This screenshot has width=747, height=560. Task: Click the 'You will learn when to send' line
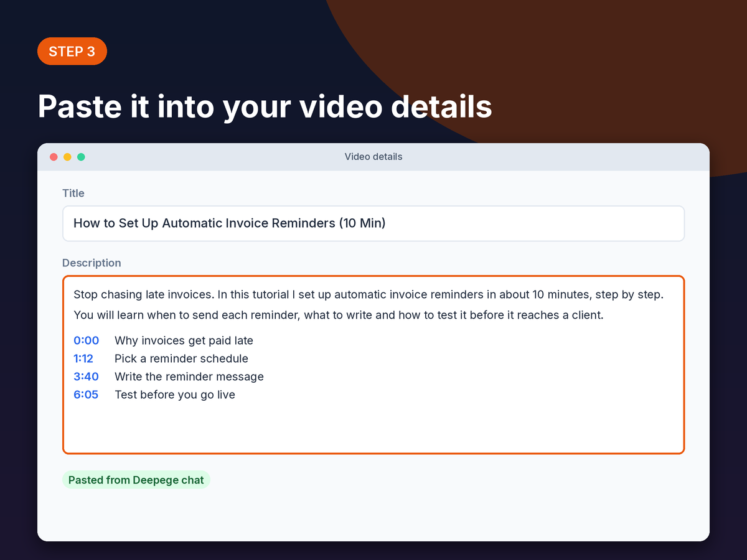tap(339, 315)
